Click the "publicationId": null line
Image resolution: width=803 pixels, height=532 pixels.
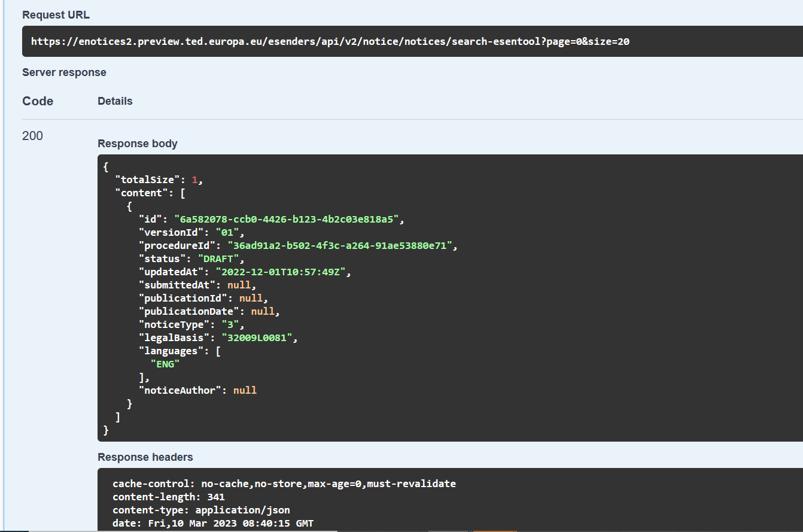[x=203, y=298]
